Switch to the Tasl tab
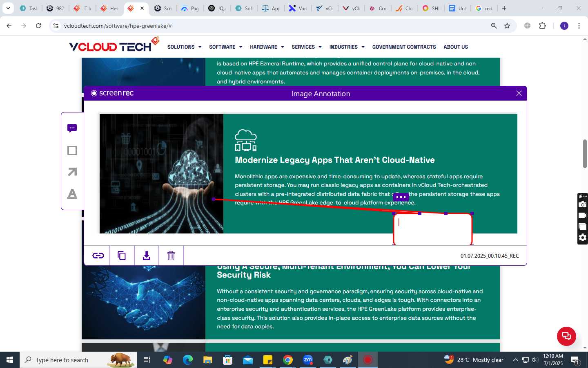 click(28, 8)
